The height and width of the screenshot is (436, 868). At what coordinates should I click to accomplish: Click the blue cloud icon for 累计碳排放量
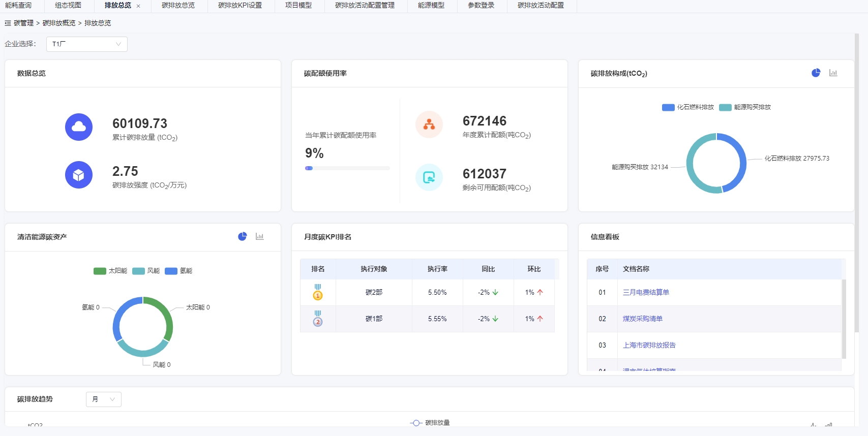tap(79, 127)
